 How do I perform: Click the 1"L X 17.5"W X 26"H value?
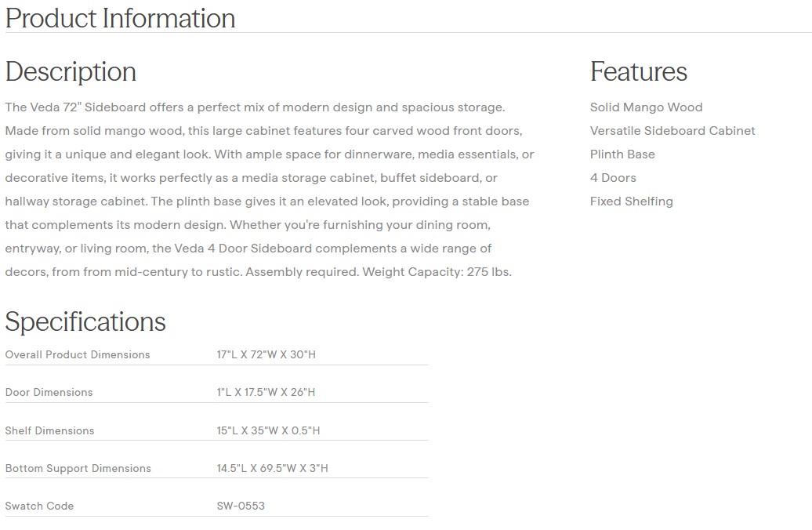click(266, 392)
